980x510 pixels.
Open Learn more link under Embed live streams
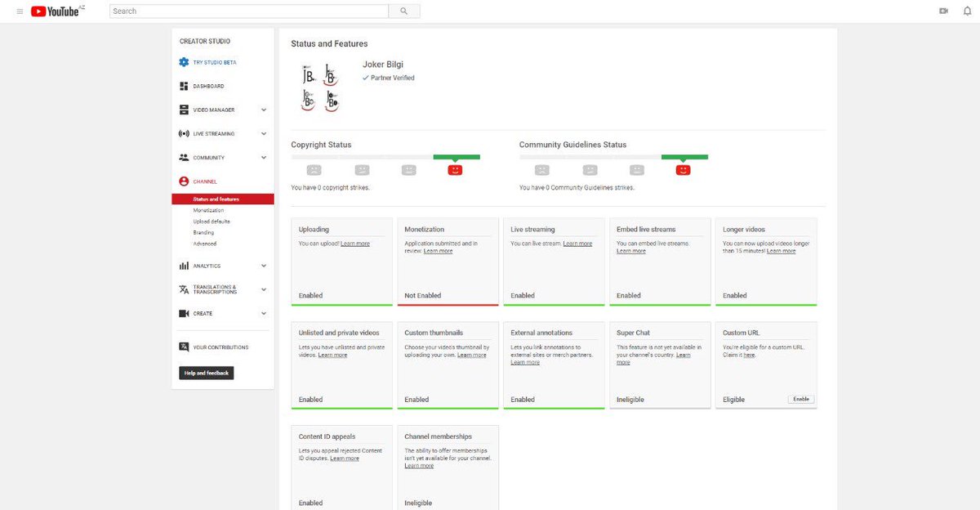[x=631, y=251]
